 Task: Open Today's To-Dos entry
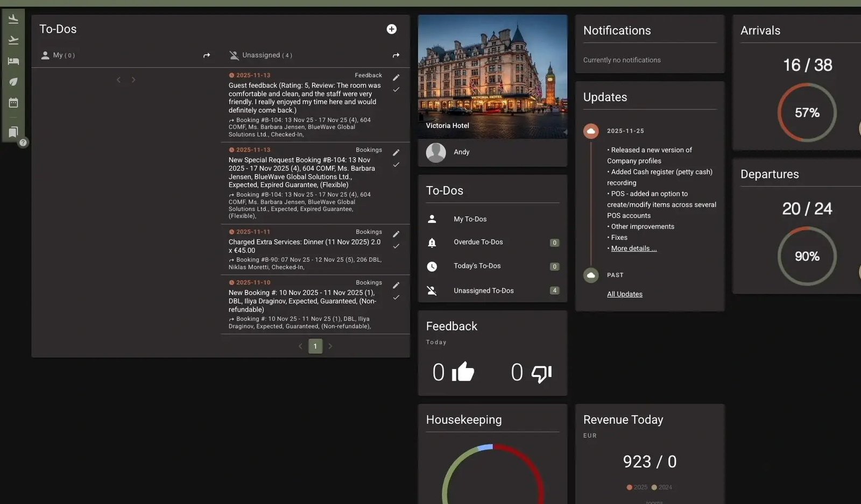click(x=492, y=266)
